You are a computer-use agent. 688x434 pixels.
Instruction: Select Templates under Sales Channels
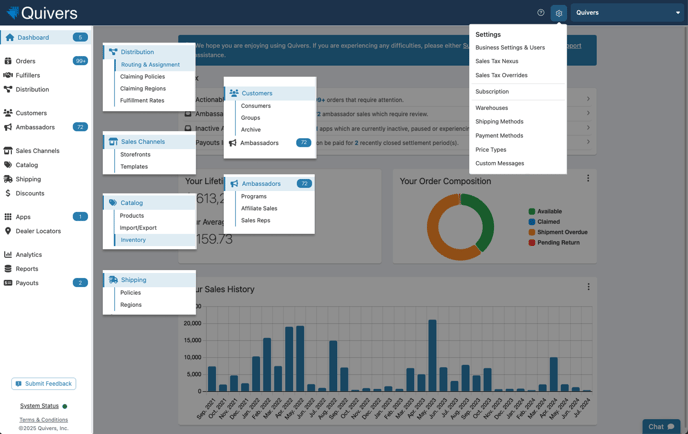[x=134, y=166]
